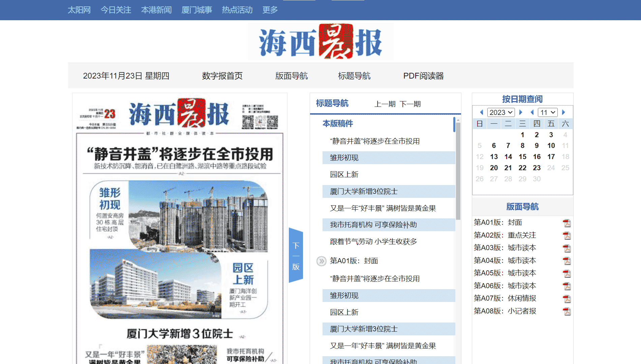Open 标题导航 in the gray menu bar
This screenshot has width=641, height=364.
click(x=354, y=76)
